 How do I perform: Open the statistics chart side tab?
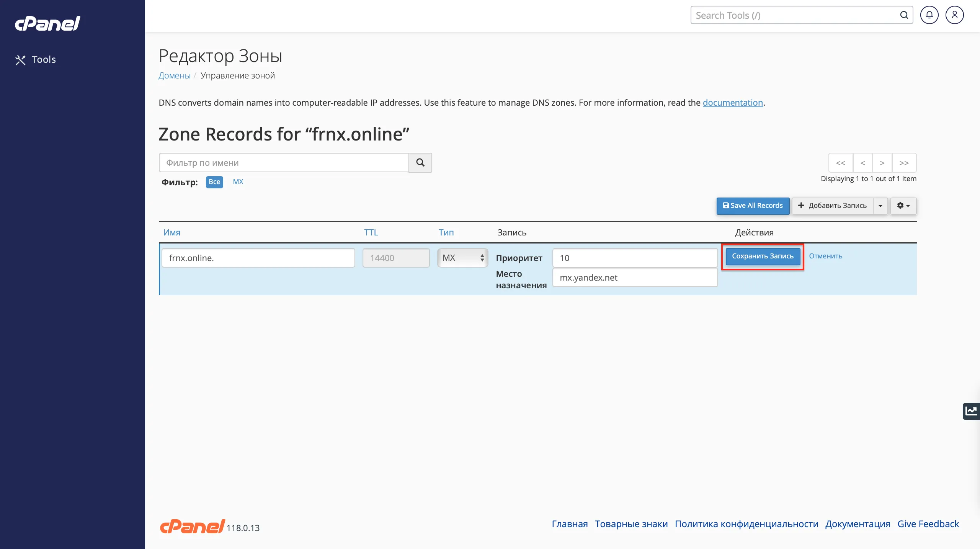coord(971,411)
